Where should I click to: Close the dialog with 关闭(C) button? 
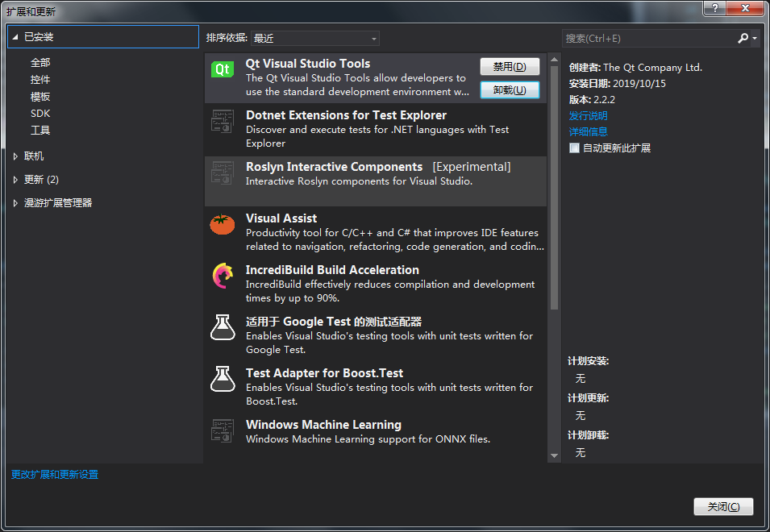[723, 506]
